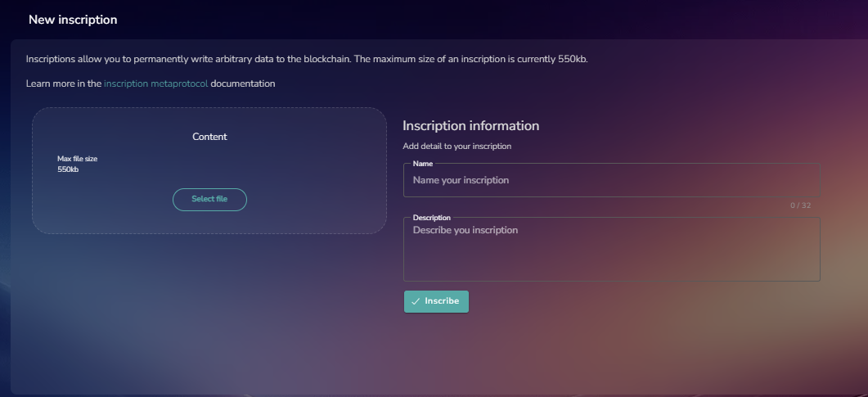This screenshot has width=868, height=397.
Task: Click the 0 / 32 character counter
Action: pyautogui.click(x=800, y=205)
